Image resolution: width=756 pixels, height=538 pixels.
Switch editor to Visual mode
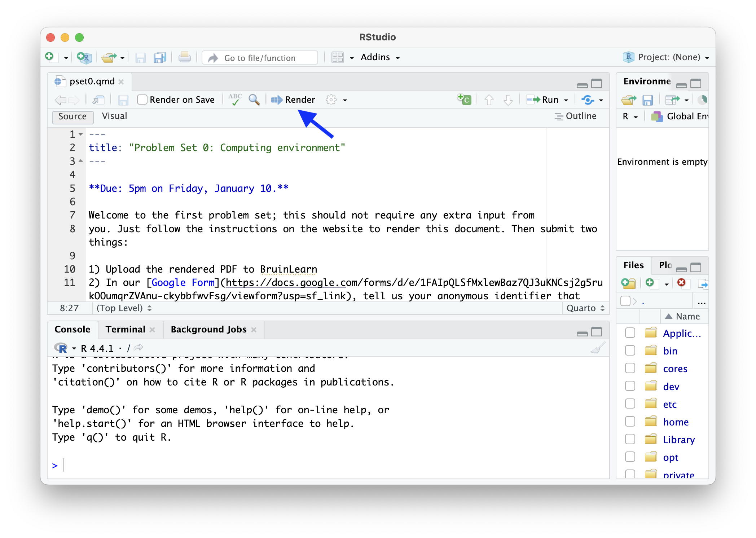(114, 116)
